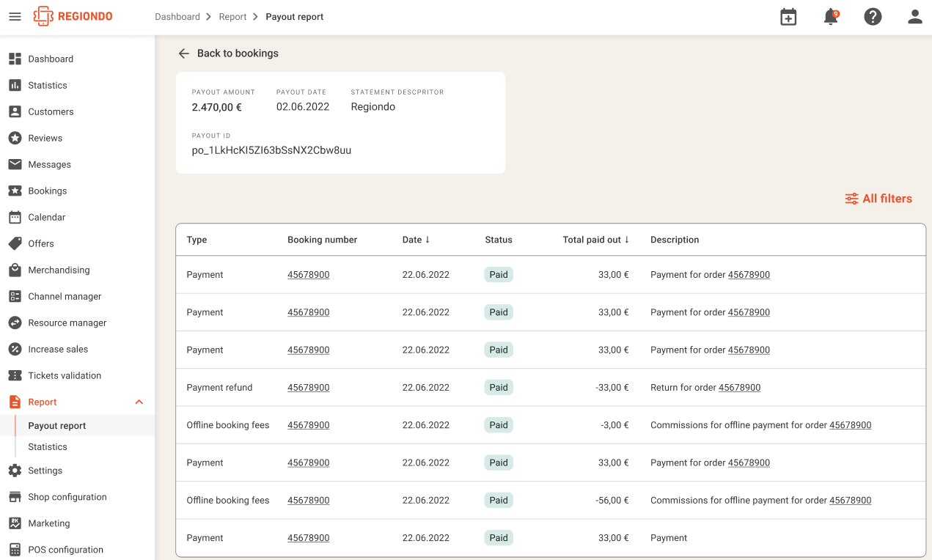Click the -56,00 € amount cell

tap(612, 501)
